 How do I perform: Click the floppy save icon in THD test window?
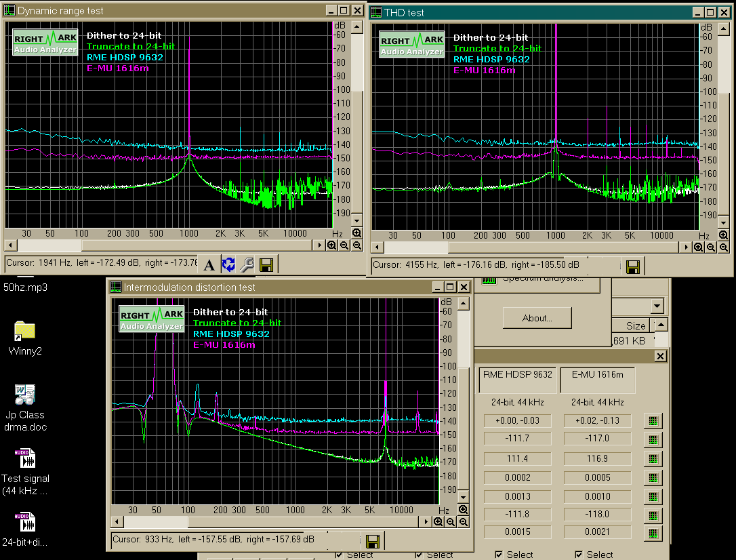633,266
